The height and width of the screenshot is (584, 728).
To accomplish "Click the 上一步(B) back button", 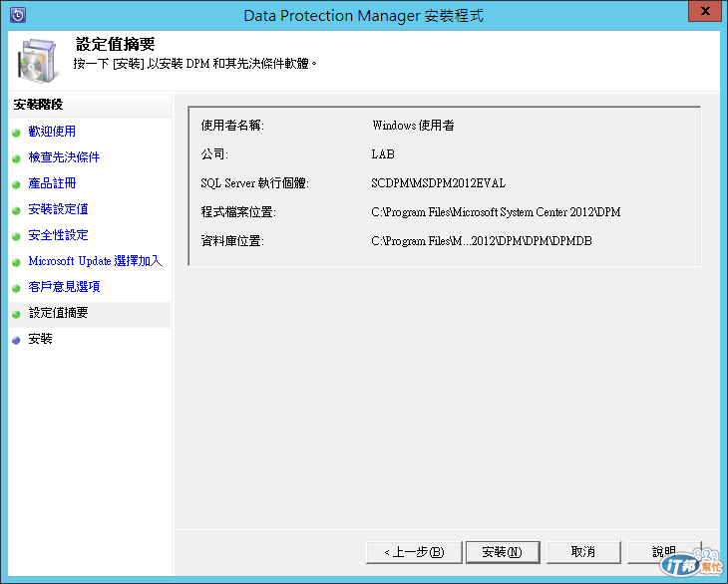I will 414,552.
